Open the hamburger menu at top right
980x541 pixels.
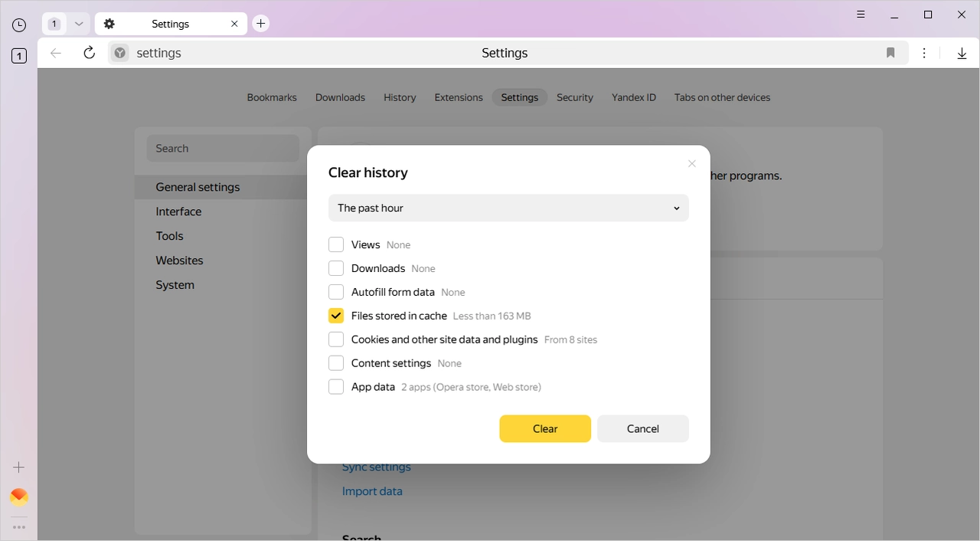click(861, 14)
